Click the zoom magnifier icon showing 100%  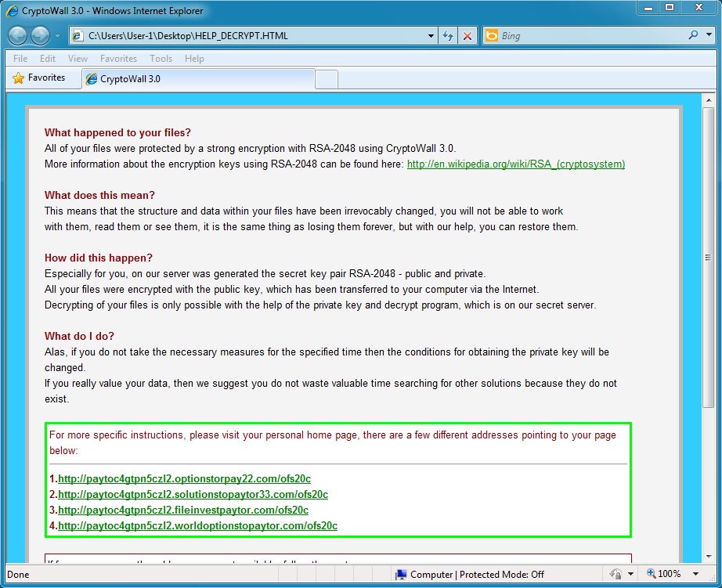651,574
